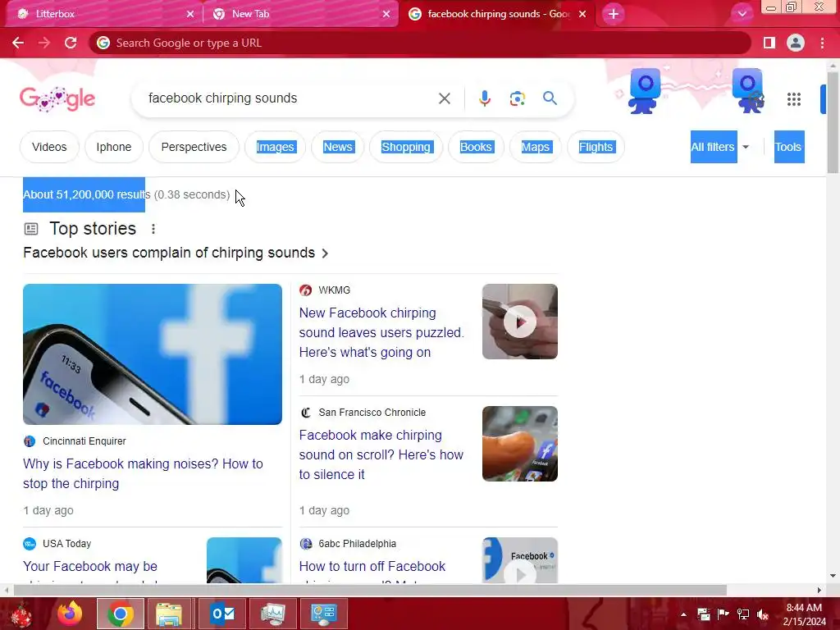Viewport: 840px width, 630px height.
Task: Click the address bar URL field
Action: [419, 43]
